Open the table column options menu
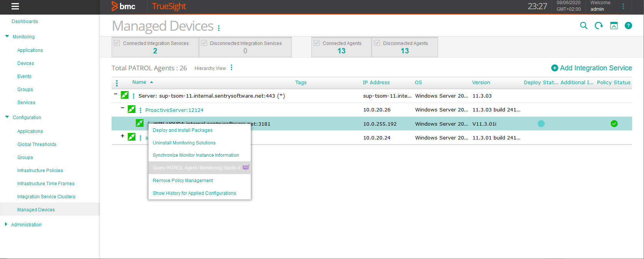Image resolution: width=644 pixels, height=259 pixels. [117, 83]
